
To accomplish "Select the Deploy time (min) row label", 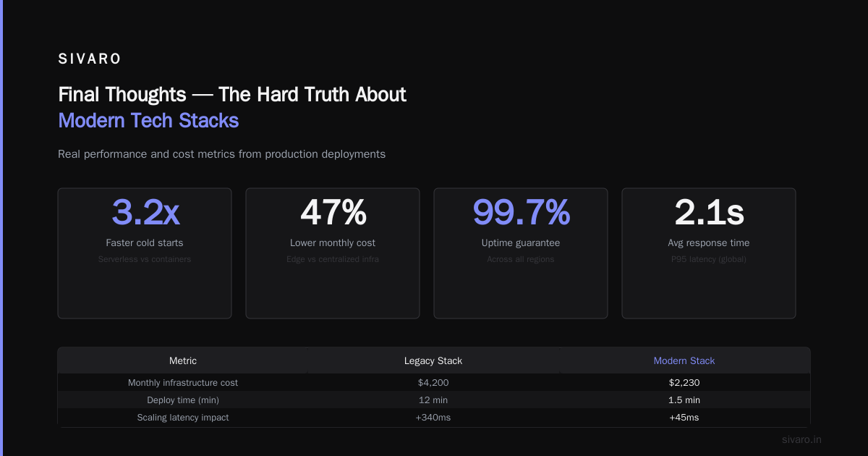I will (183, 400).
